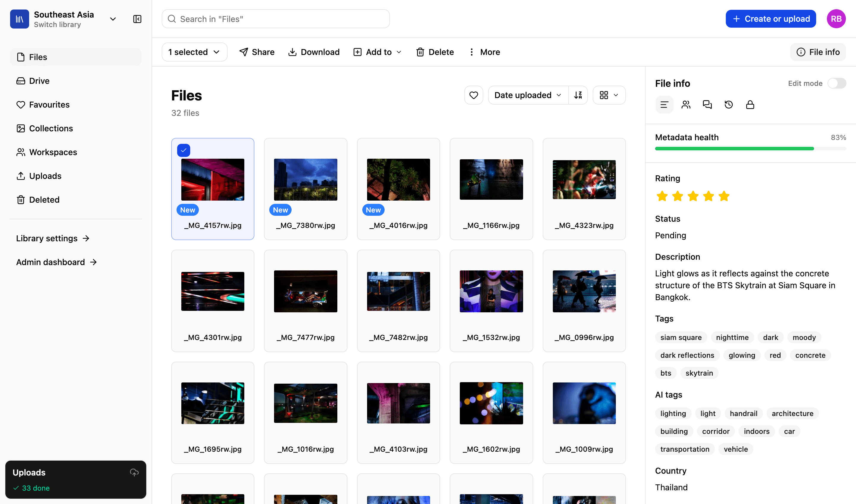Set rating to two stars
This screenshot has height=504, width=856.
point(678,196)
